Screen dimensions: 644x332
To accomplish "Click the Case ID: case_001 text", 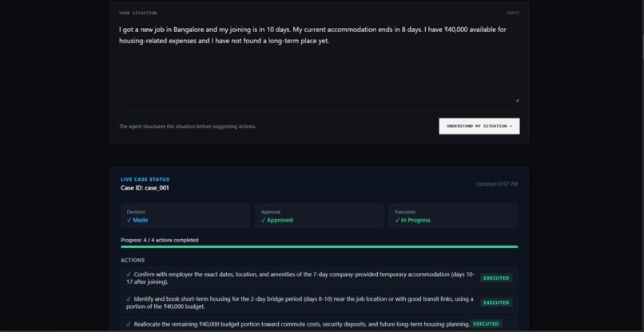I will [145, 188].
